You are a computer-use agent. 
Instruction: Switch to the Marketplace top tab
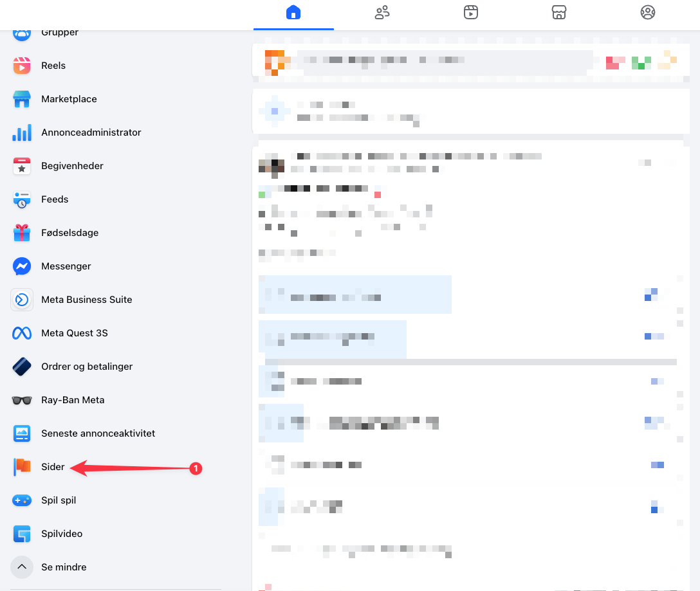click(x=559, y=12)
